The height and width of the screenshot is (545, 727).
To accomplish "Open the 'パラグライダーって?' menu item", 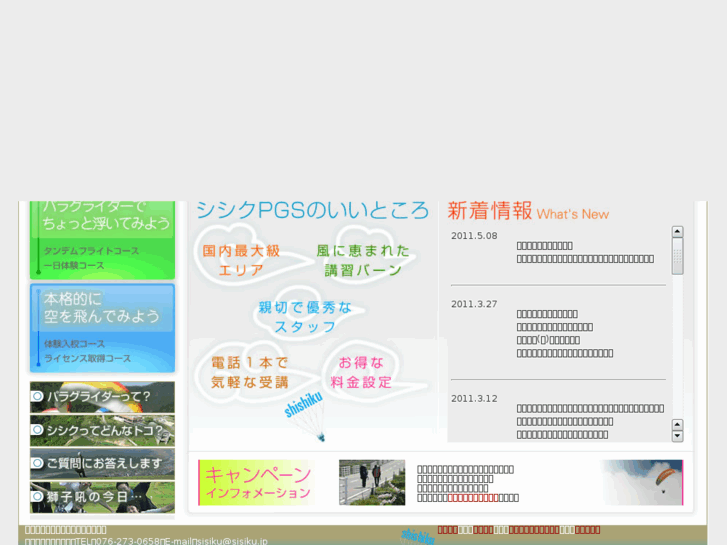I will pos(102,397).
